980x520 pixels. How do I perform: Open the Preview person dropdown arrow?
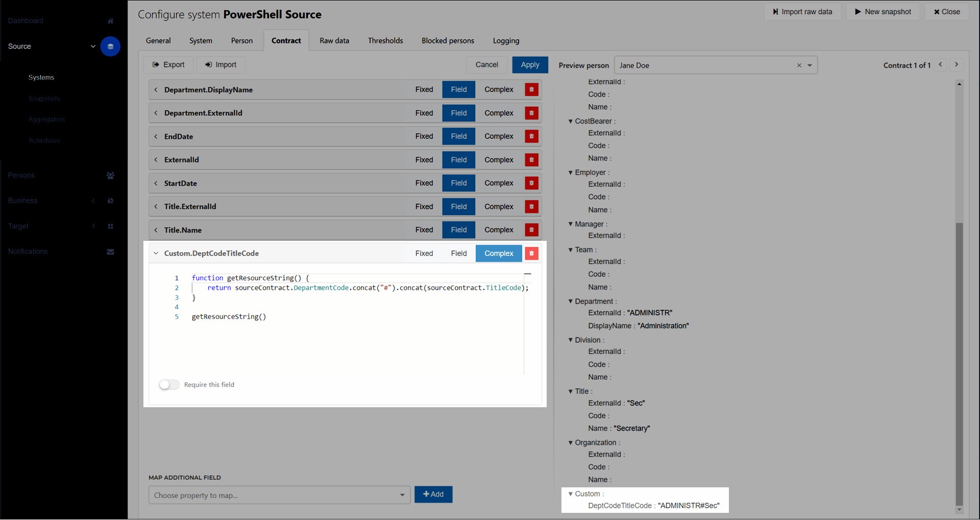[810, 66]
